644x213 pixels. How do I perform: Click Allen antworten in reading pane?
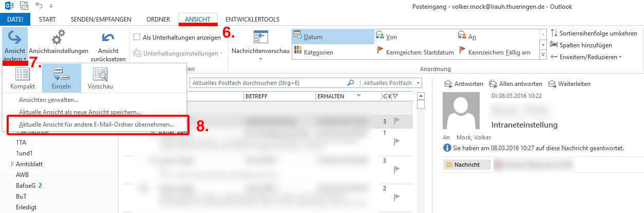[x=515, y=84]
